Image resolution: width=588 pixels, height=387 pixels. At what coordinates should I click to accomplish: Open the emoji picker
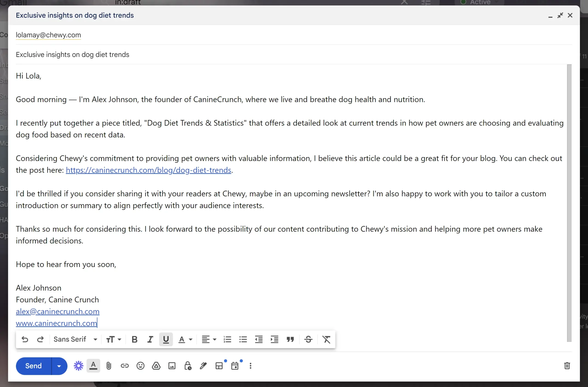tap(140, 366)
